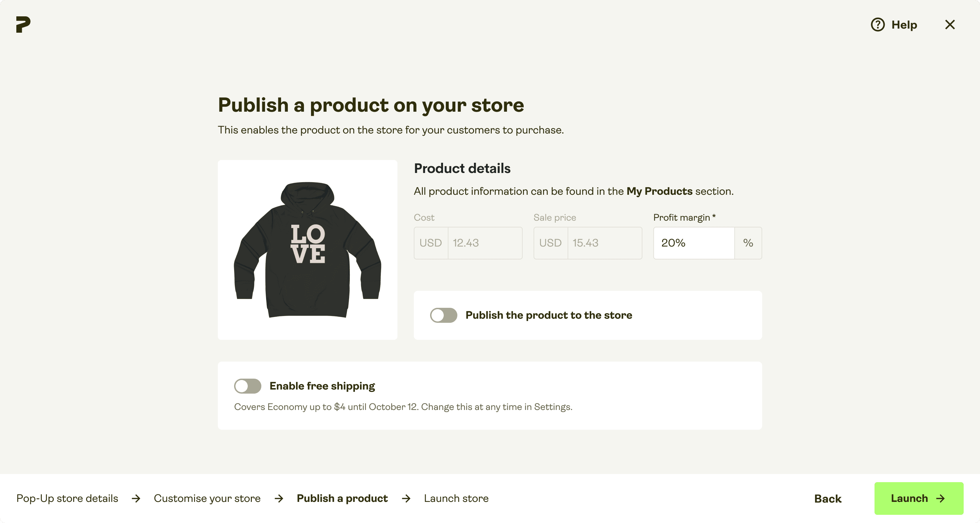The image size is (980, 523).
Task: Click the Help question mark icon
Action: (x=878, y=25)
